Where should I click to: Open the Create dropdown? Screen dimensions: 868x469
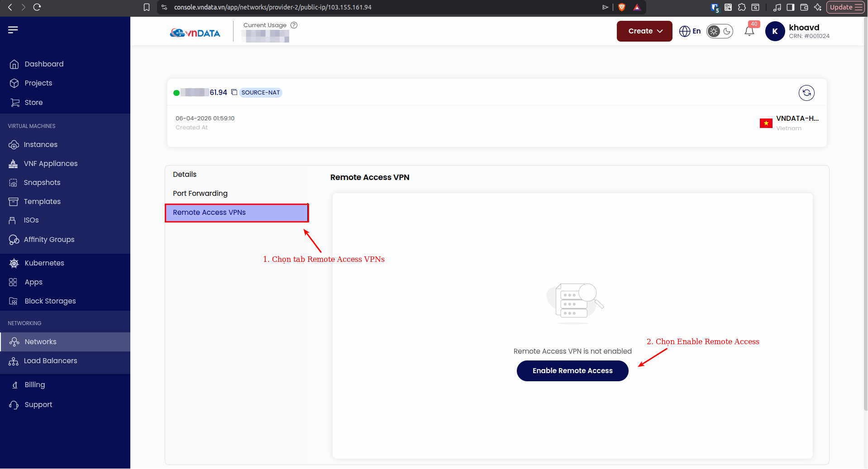(644, 31)
